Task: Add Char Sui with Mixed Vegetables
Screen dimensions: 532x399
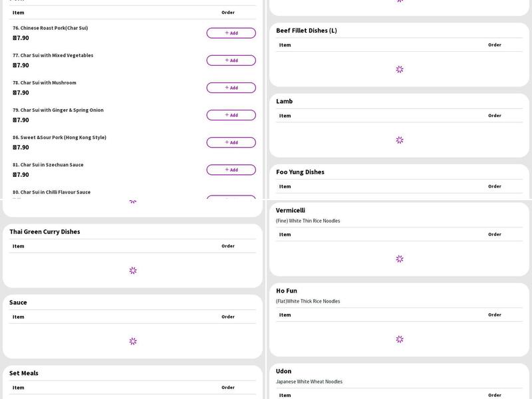Action: [231, 61]
